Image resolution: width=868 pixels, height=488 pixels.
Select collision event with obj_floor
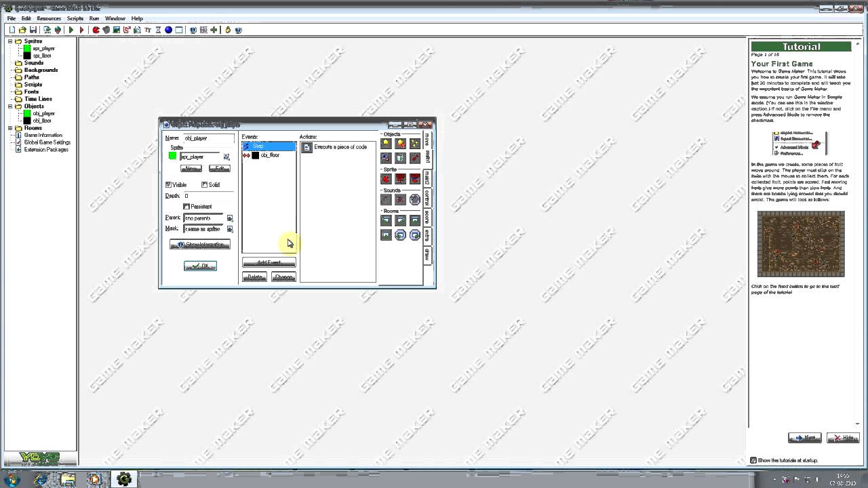coord(269,155)
